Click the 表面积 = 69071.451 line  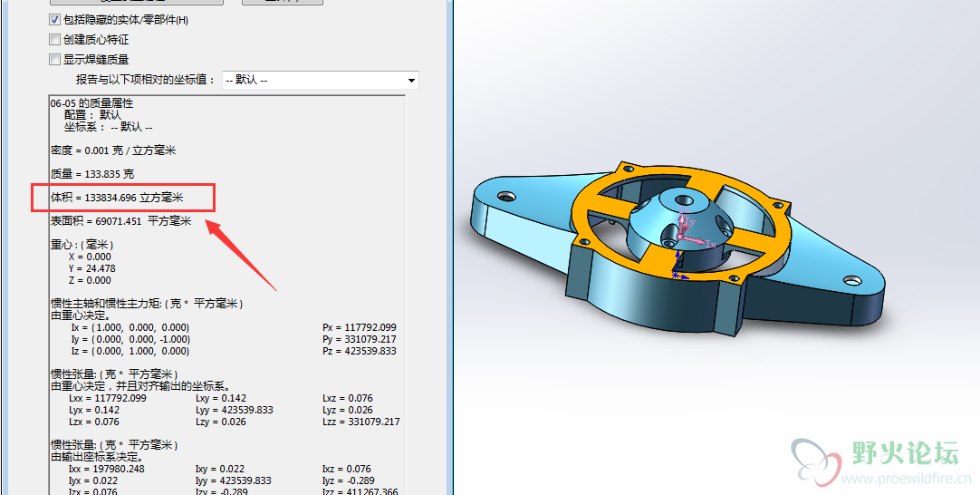pyautogui.click(x=120, y=221)
